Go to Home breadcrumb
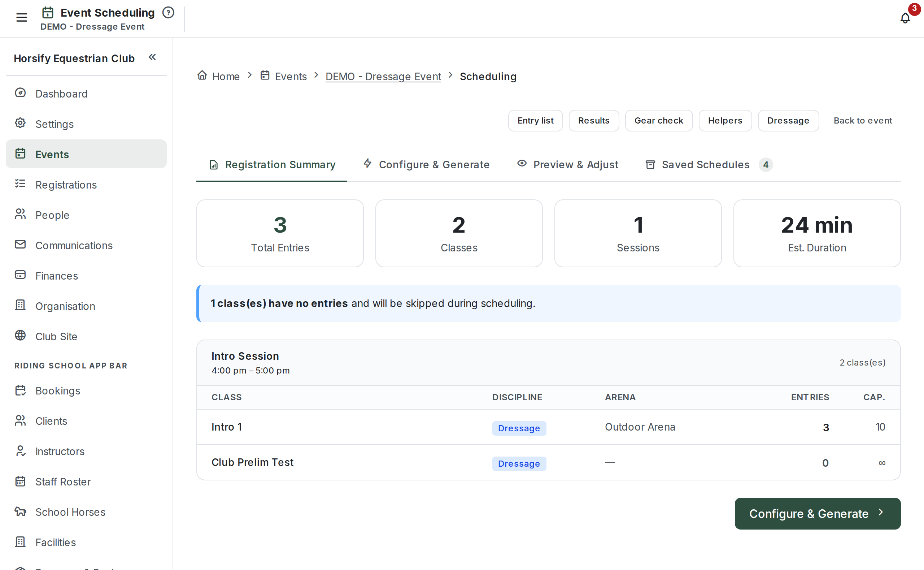 click(x=218, y=76)
